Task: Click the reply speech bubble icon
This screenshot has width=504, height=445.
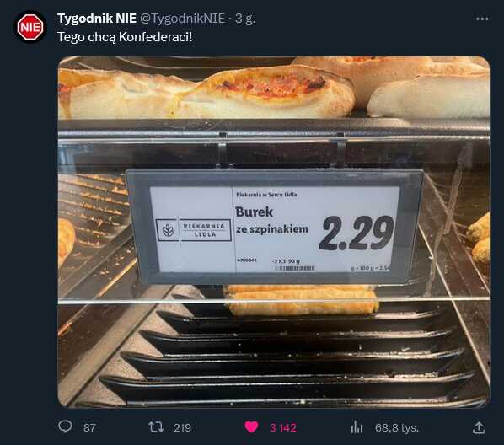Action: click(65, 427)
